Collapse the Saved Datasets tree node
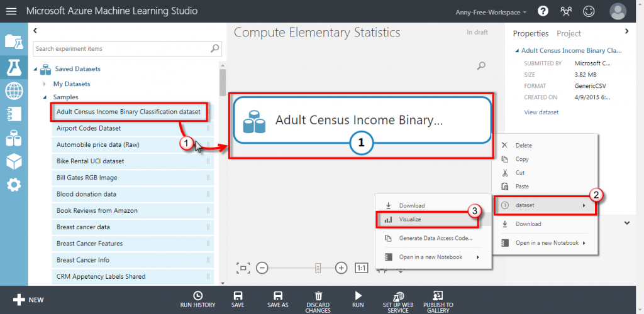 [35, 69]
